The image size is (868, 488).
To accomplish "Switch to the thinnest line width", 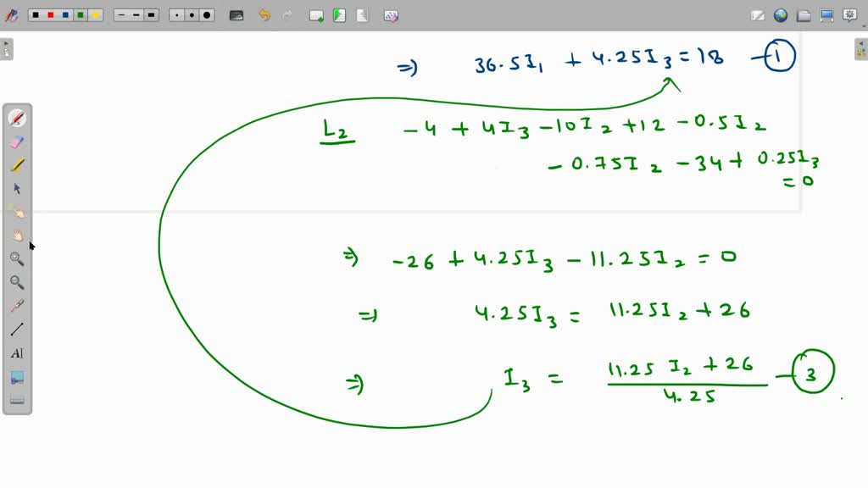I will point(122,14).
